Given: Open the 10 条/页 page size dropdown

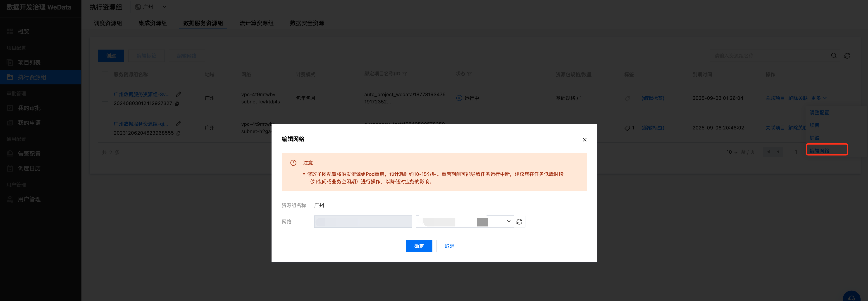Looking at the screenshot, I should click(732, 152).
